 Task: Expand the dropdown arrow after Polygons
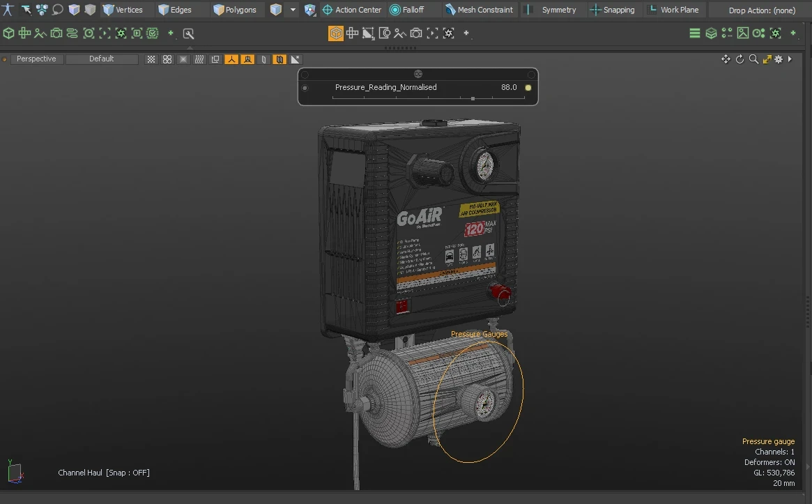tap(293, 10)
